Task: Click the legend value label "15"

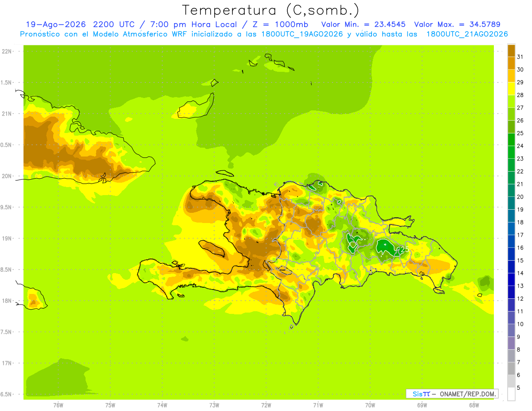Action: coord(520,261)
